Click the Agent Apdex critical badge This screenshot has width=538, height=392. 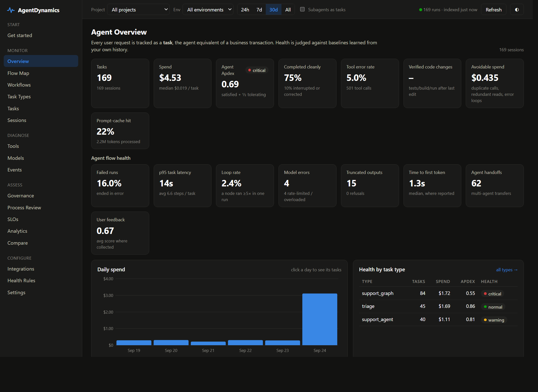coord(257,70)
